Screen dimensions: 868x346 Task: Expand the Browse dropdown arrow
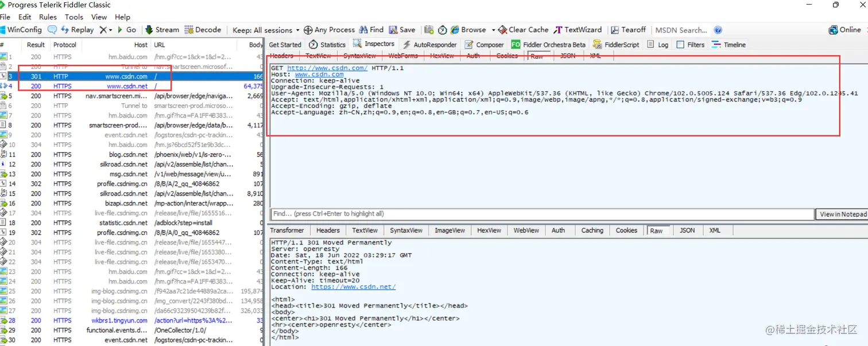point(493,30)
